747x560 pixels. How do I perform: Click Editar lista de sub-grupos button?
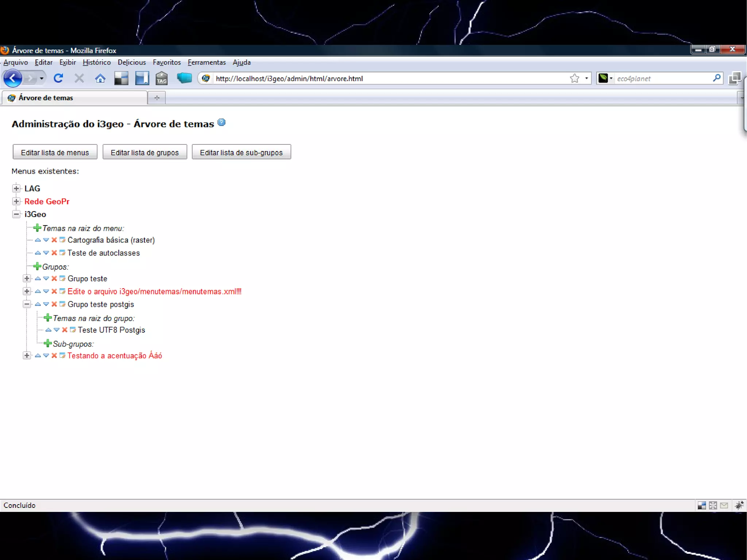pos(241,152)
